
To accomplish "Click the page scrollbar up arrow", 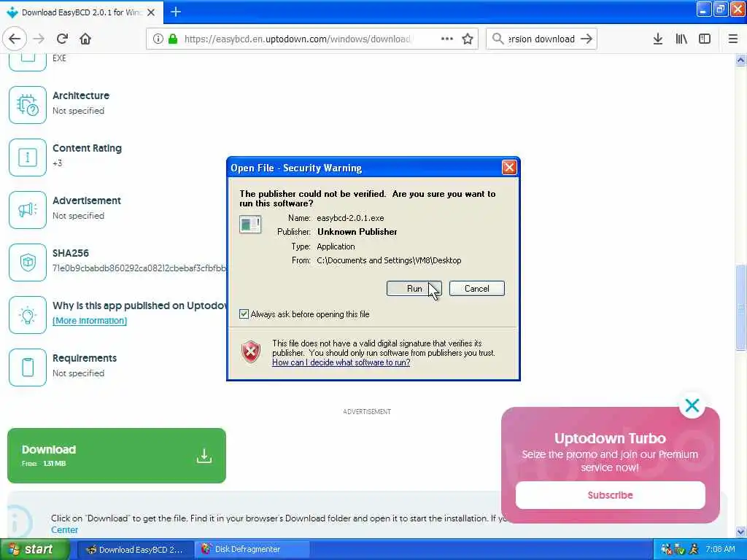I will click(x=740, y=60).
